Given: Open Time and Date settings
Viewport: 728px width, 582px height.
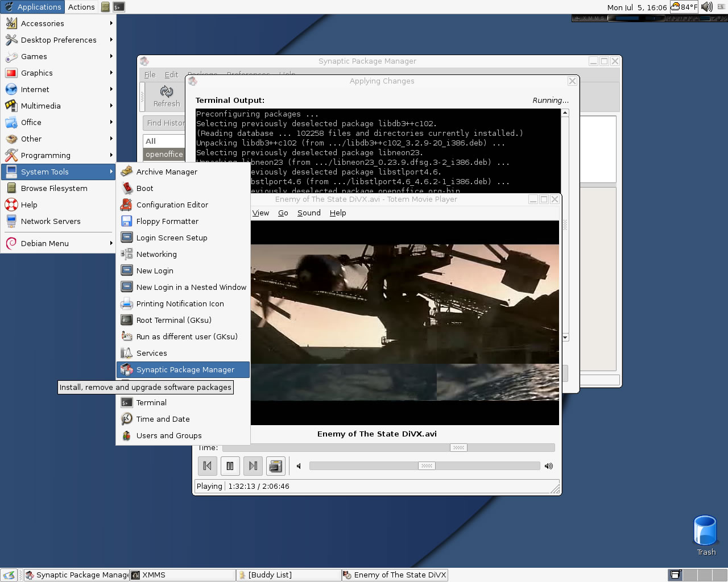Looking at the screenshot, I should [x=183, y=419].
